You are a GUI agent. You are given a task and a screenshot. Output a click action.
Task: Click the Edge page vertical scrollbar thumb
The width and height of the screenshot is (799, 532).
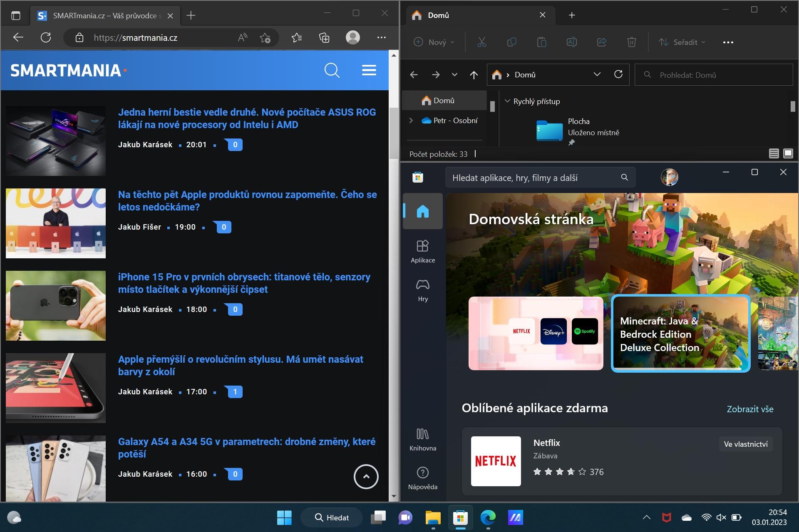tap(393, 132)
